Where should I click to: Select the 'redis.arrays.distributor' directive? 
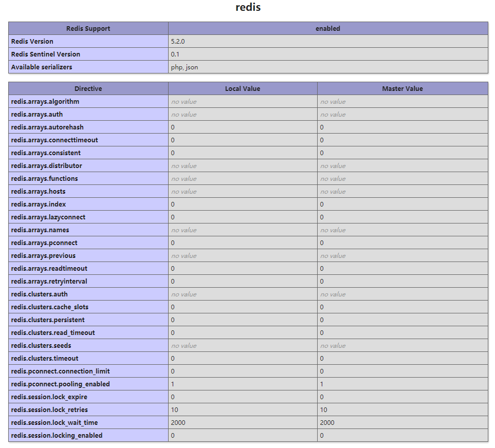[46, 166]
